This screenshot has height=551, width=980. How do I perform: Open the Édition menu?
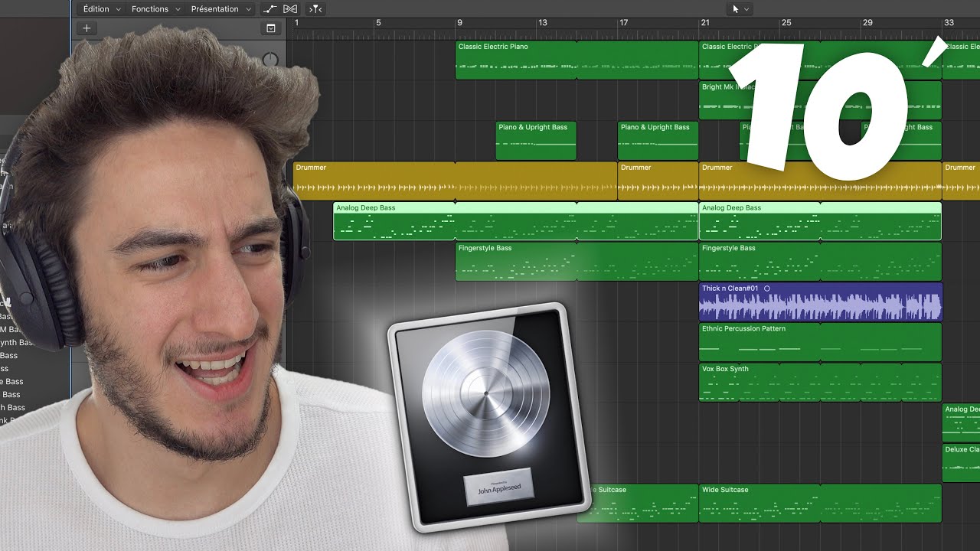(x=100, y=9)
